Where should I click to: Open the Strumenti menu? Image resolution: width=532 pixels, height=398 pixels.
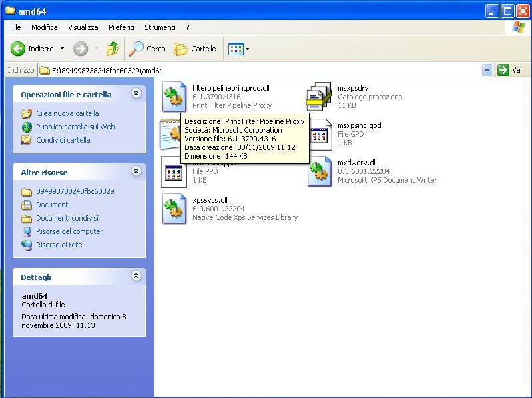(160, 27)
